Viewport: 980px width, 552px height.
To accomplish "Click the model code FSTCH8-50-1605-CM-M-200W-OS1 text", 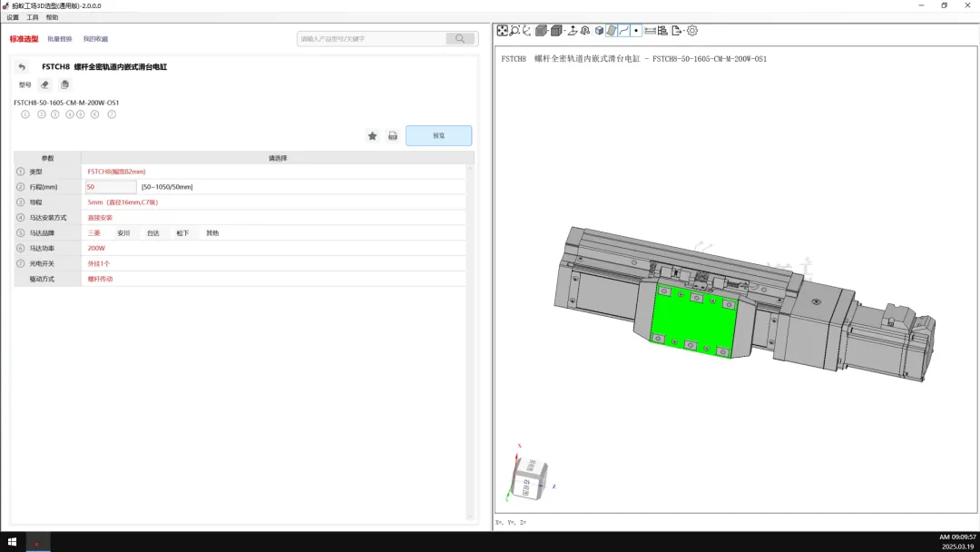I will (66, 103).
